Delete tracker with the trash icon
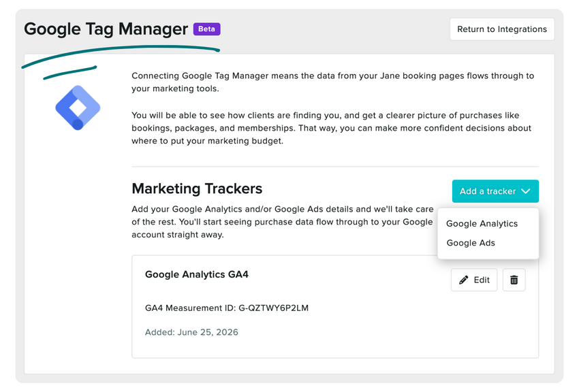The width and height of the screenshot is (579, 392). [514, 280]
